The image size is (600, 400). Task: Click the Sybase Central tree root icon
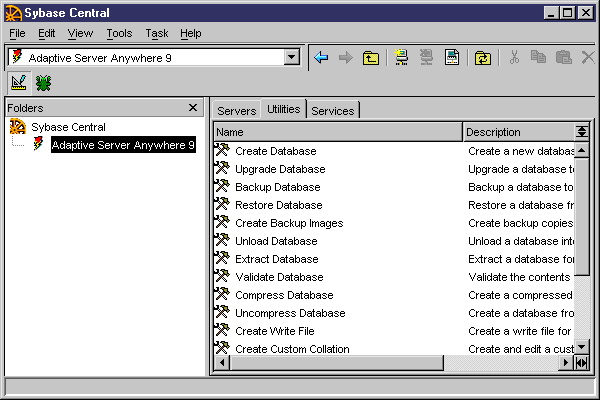click(18, 126)
